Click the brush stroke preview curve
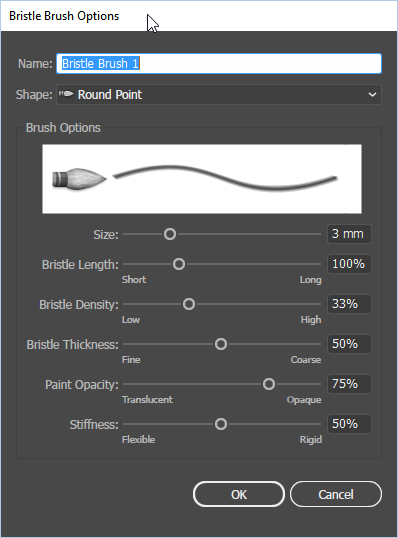Image resolution: width=398 pixels, height=538 pixels. click(225, 178)
